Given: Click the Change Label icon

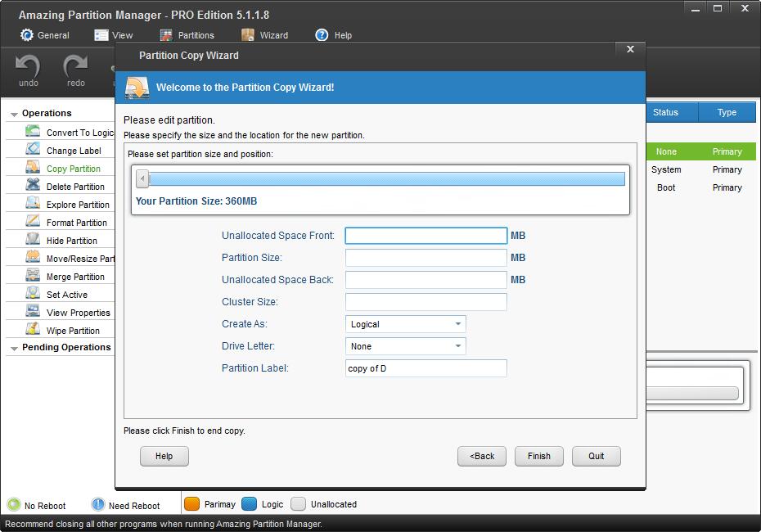Looking at the screenshot, I should point(33,149).
